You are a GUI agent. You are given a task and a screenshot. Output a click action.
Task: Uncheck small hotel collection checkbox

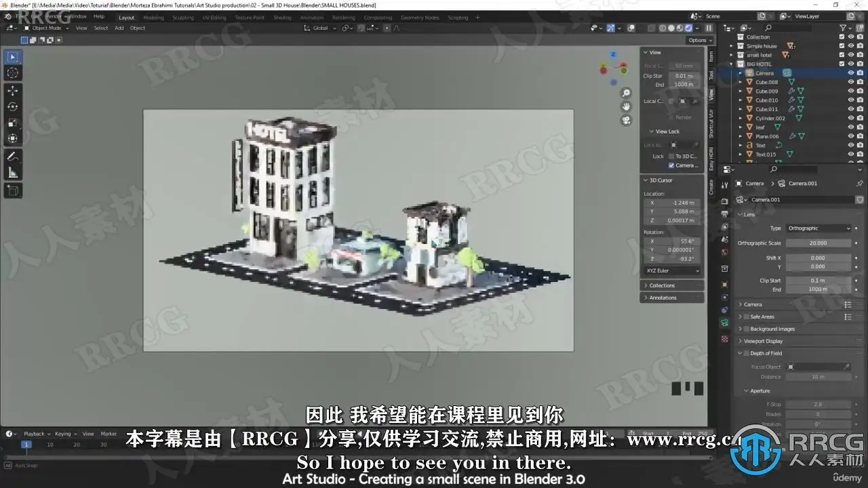tap(842, 55)
